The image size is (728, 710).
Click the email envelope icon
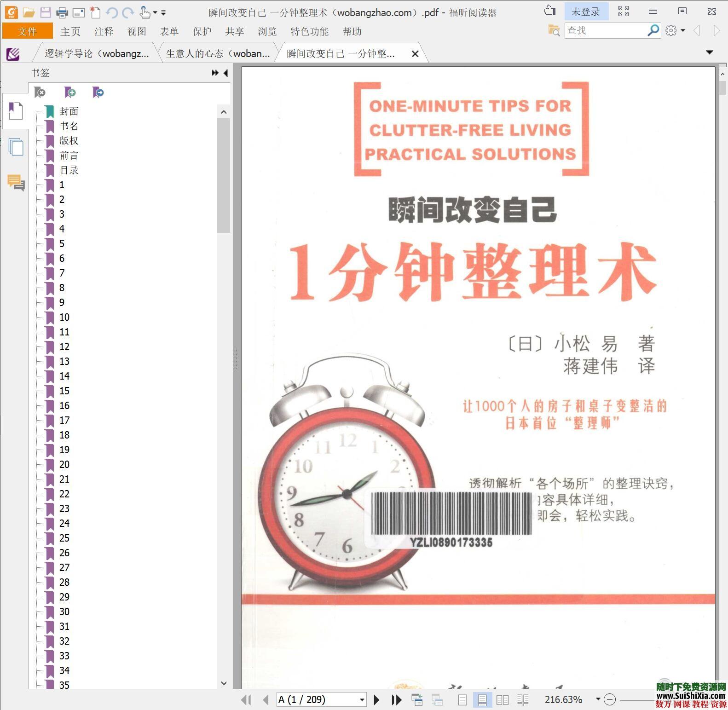(79, 12)
